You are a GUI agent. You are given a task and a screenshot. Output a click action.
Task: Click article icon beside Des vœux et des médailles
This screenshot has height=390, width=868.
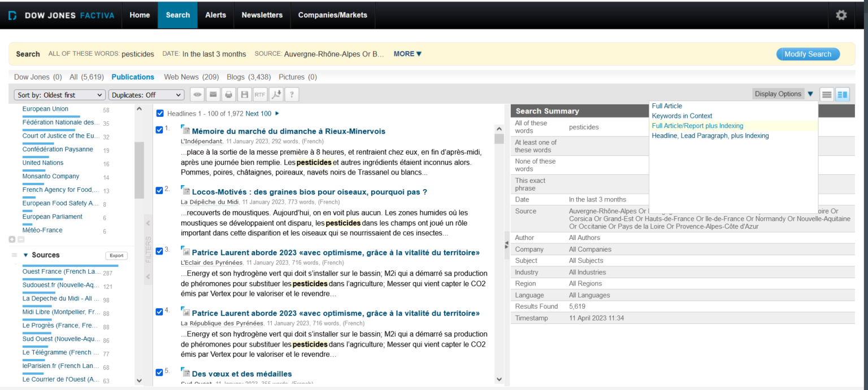coord(185,373)
